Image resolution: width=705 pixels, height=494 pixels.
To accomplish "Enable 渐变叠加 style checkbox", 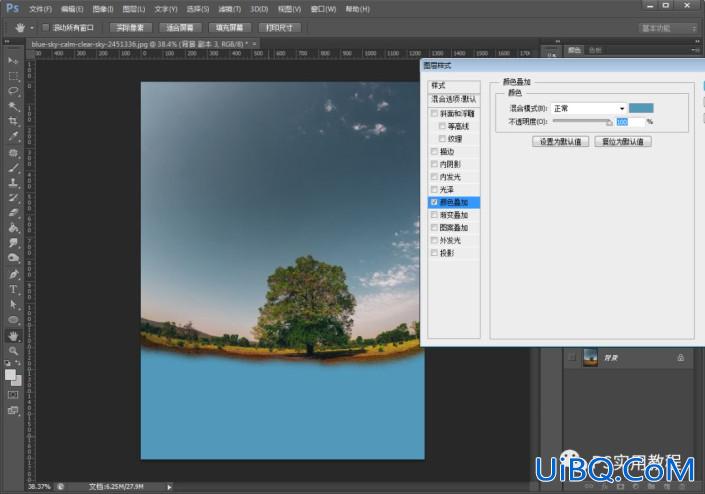I will [x=434, y=215].
